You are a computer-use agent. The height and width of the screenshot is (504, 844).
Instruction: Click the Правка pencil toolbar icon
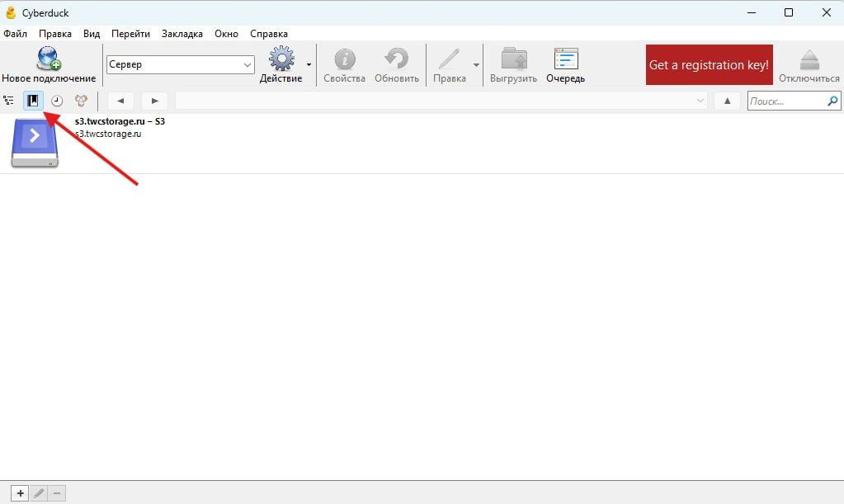(x=449, y=59)
